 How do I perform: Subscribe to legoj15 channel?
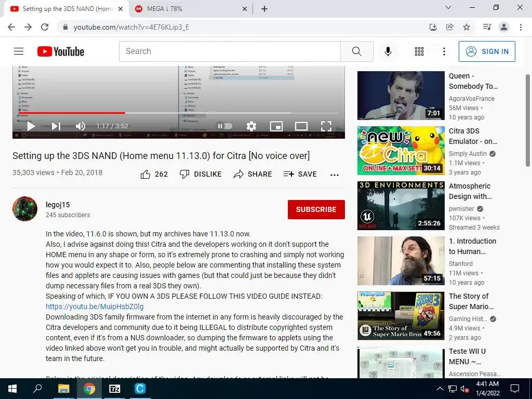coord(316,209)
